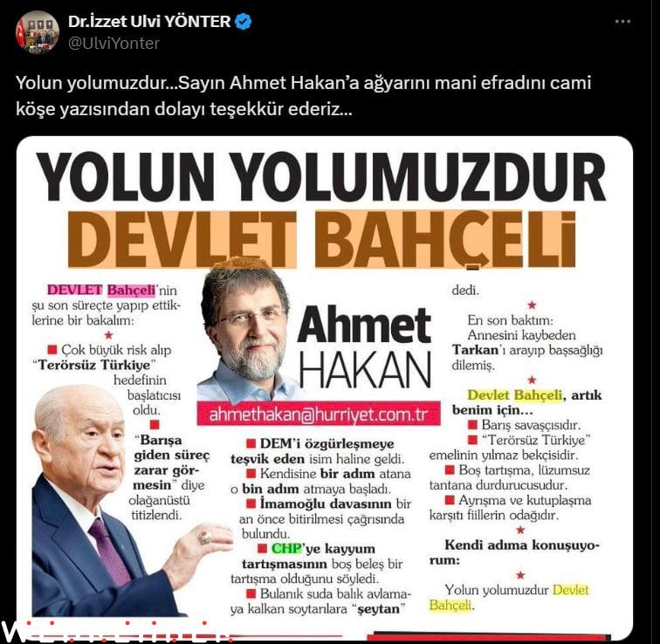
Task: Click the bold name Tarkan in the column
Action: 475,350
